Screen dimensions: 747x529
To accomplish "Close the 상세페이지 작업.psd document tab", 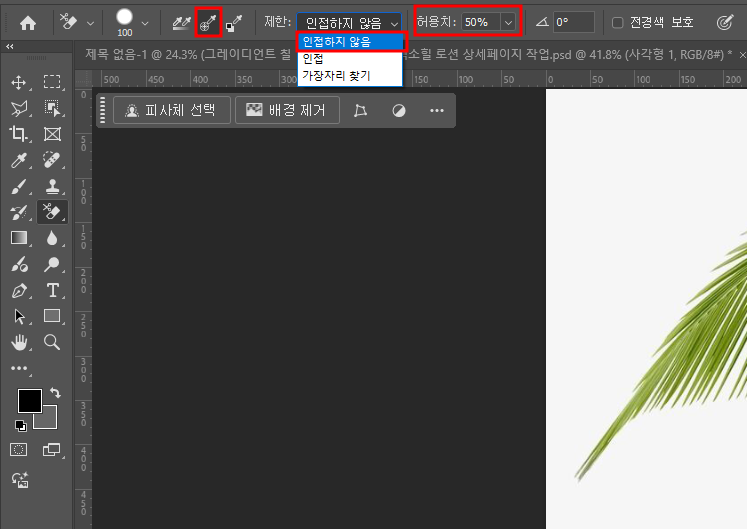I will [742, 55].
